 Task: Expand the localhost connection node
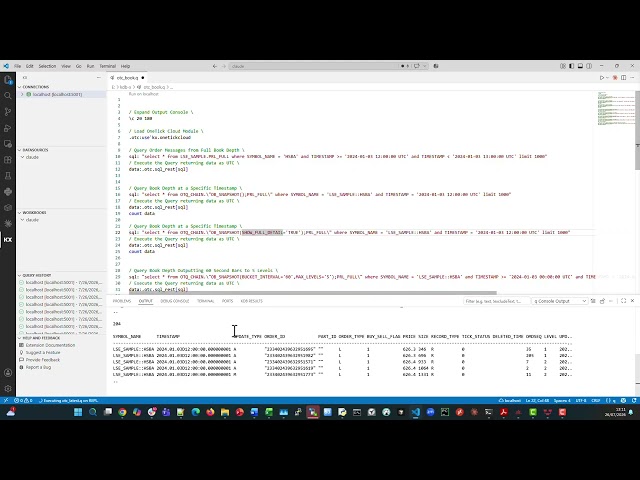coord(22,94)
